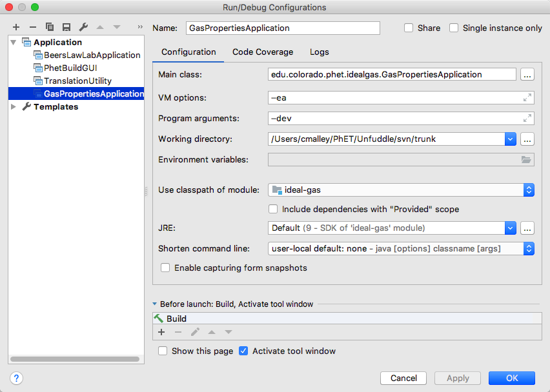Image resolution: width=550 pixels, height=392 pixels.
Task: Expand the VM options editor field
Action: [527, 96]
